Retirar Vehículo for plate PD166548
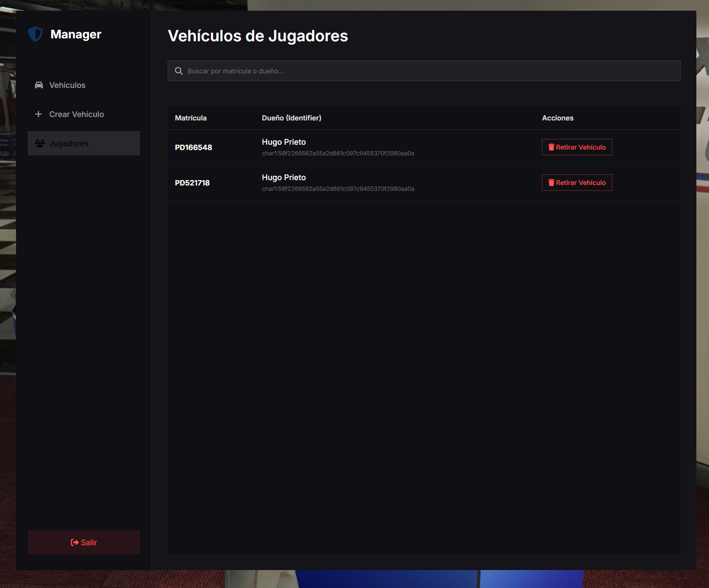The image size is (709, 588). [577, 147]
